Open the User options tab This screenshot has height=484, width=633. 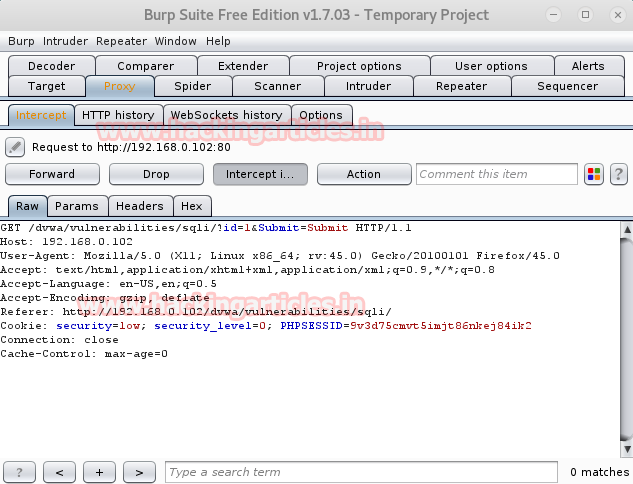click(x=491, y=66)
